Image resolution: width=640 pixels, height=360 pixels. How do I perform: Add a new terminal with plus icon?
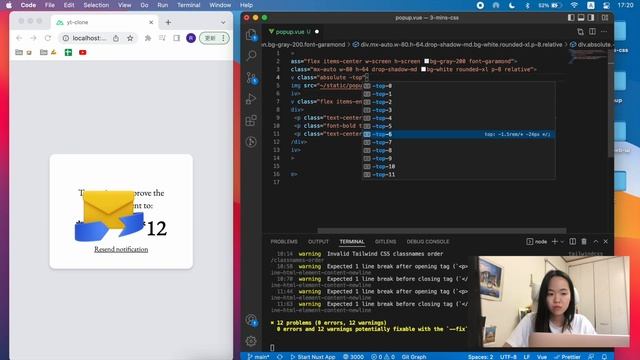554,242
